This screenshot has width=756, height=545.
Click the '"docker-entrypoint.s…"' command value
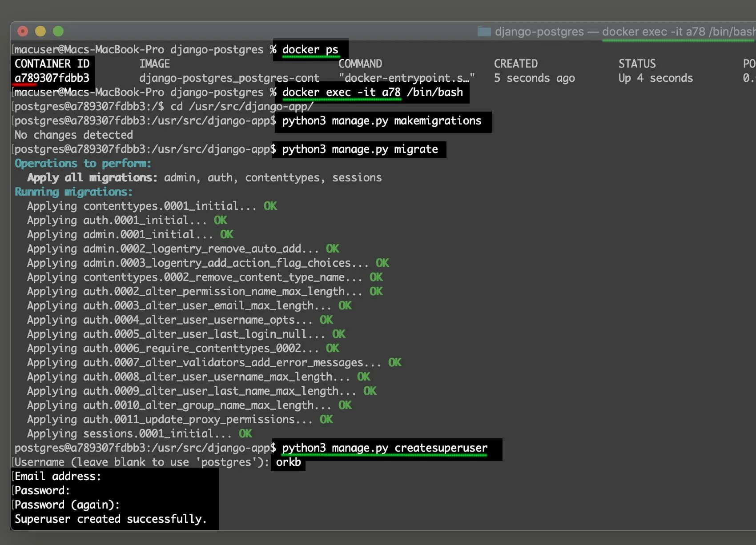coord(406,78)
